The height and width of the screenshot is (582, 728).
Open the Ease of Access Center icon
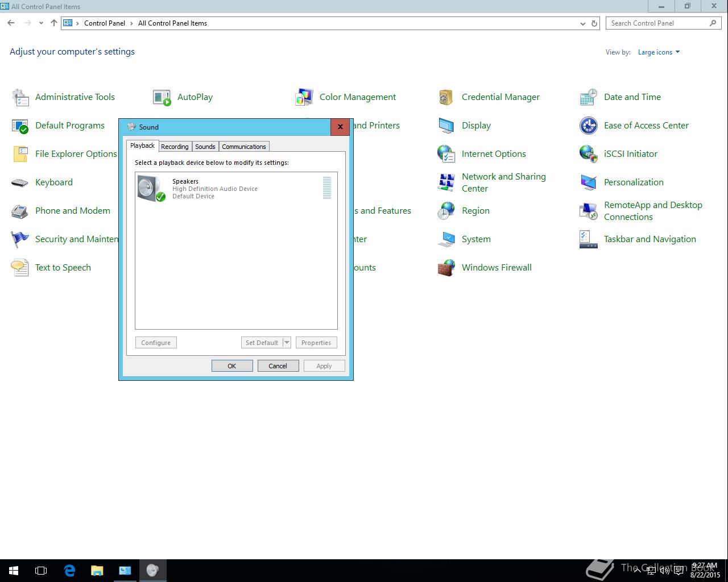coord(589,126)
